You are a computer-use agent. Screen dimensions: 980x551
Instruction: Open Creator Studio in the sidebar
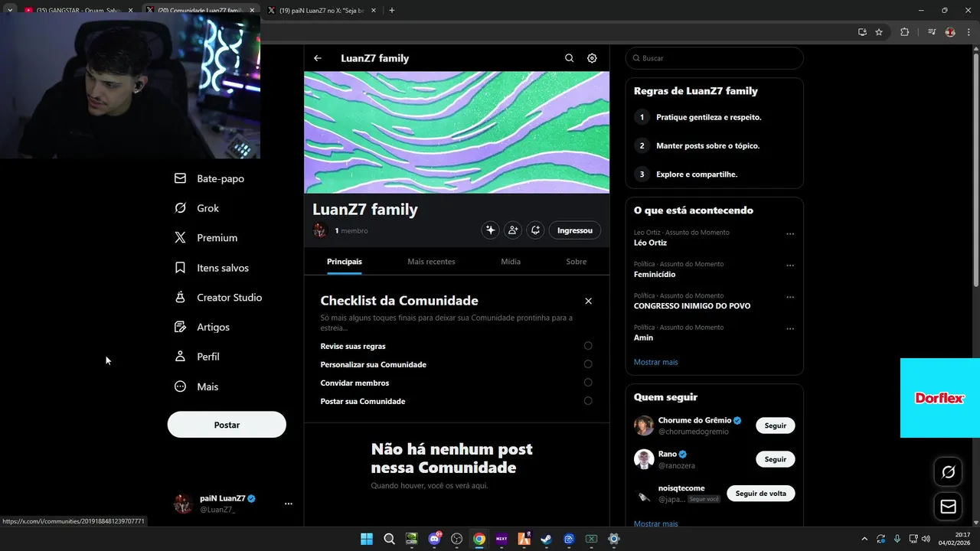pyautogui.click(x=219, y=298)
